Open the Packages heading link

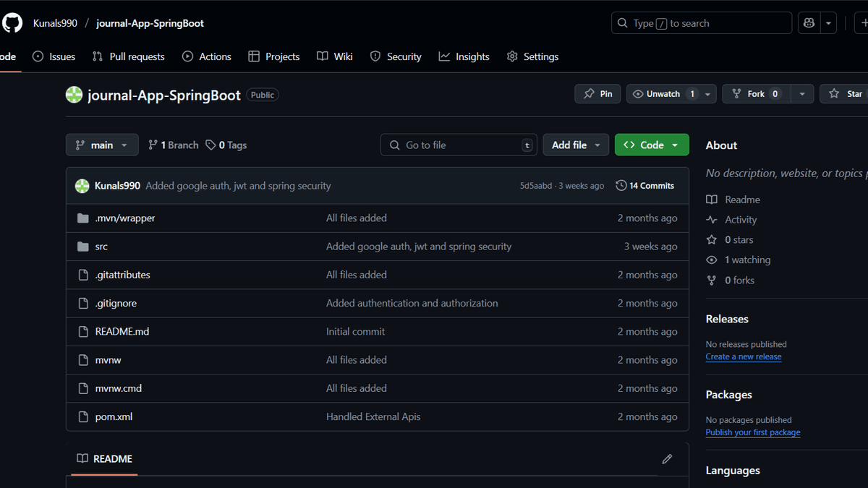tap(729, 395)
